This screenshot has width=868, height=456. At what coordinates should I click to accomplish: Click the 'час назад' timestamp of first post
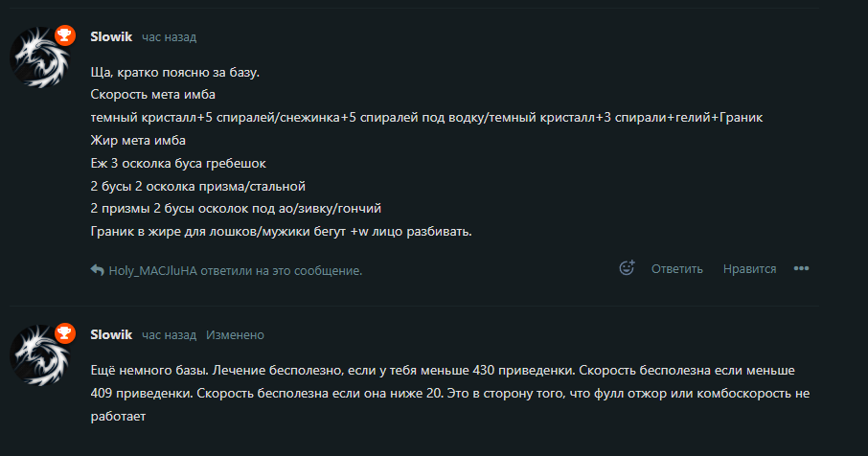tap(169, 37)
